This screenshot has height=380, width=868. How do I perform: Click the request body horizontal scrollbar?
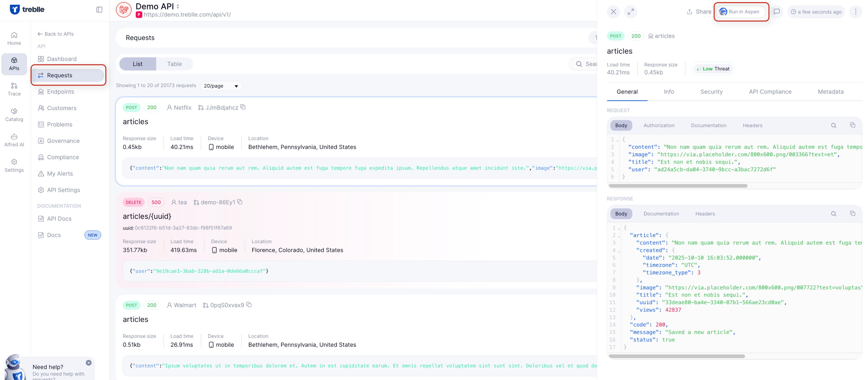point(678,186)
